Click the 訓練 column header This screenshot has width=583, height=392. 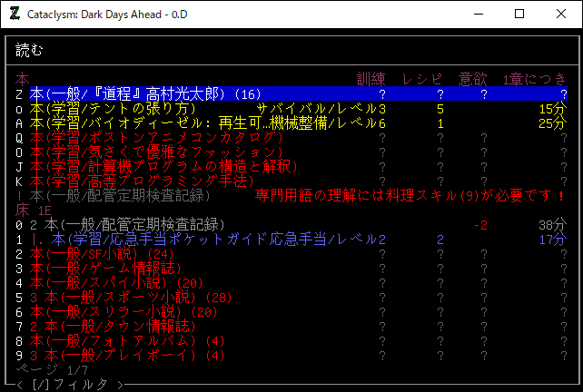[x=372, y=79]
